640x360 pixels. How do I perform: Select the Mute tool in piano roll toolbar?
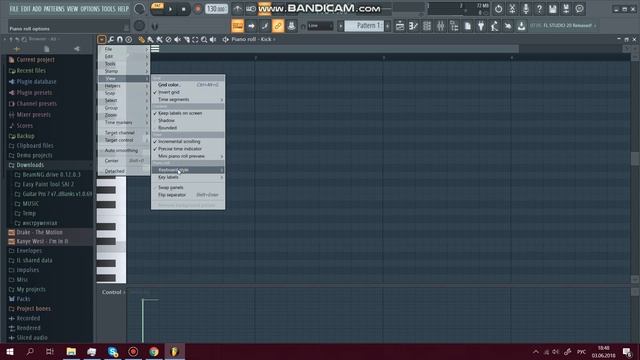coord(177,40)
